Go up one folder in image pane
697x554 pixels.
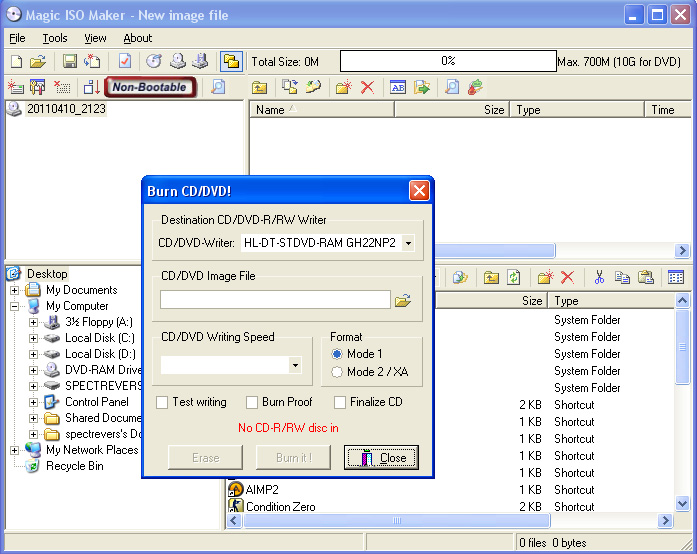coord(259,87)
